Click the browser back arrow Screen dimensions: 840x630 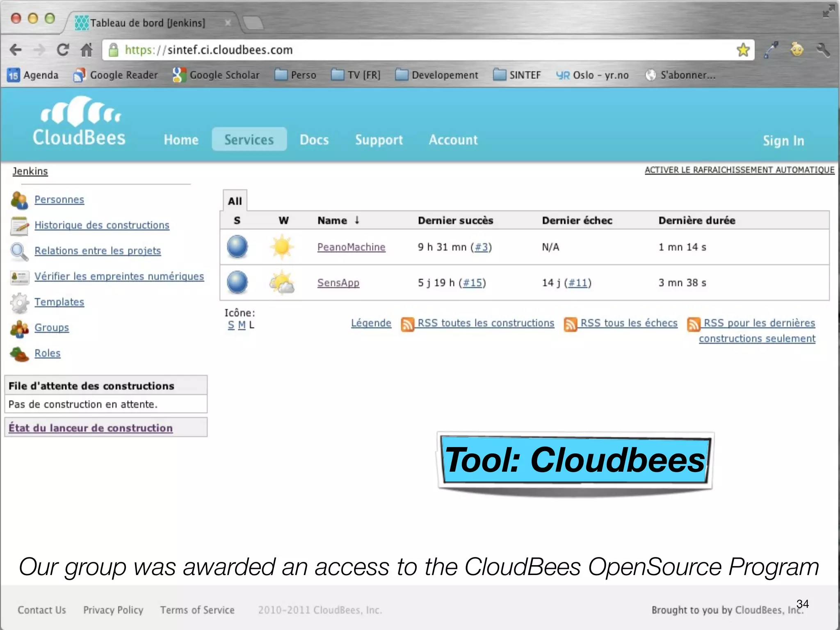[x=15, y=50]
